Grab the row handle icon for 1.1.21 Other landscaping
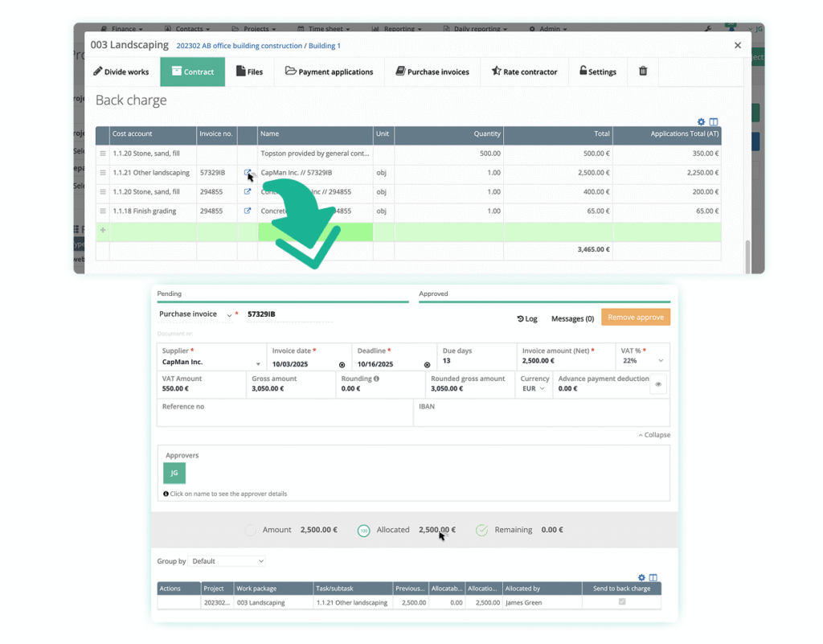Screen dimensions: 823x644 [103, 172]
